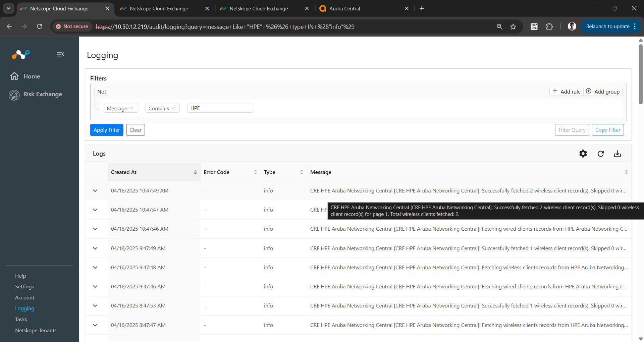Screen dimensions: 644x342
Task: Click the Not secure site warning
Action: tap(72, 26)
